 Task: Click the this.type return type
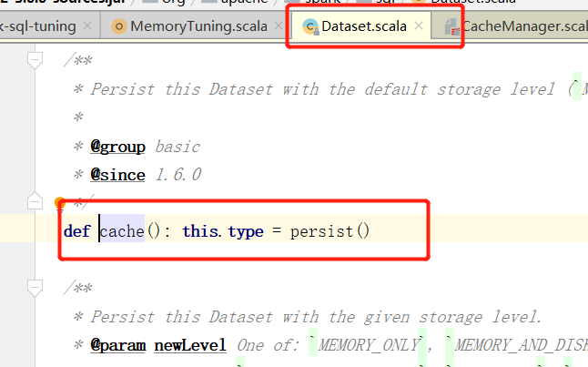222,231
